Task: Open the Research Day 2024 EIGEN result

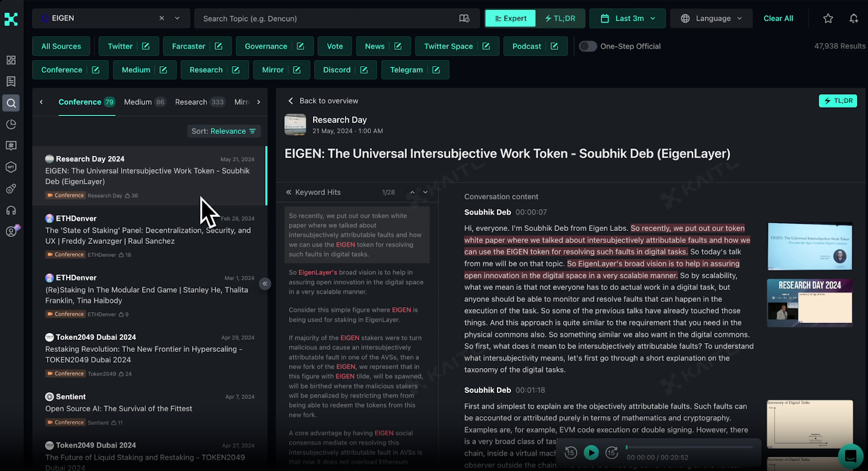Action: click(x=149, y=176)
